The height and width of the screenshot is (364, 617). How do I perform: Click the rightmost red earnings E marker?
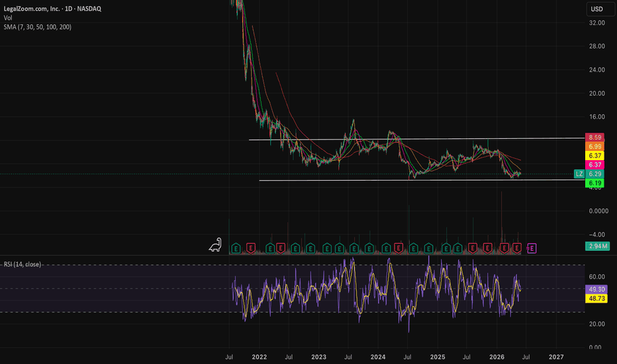tap(517, 248)
